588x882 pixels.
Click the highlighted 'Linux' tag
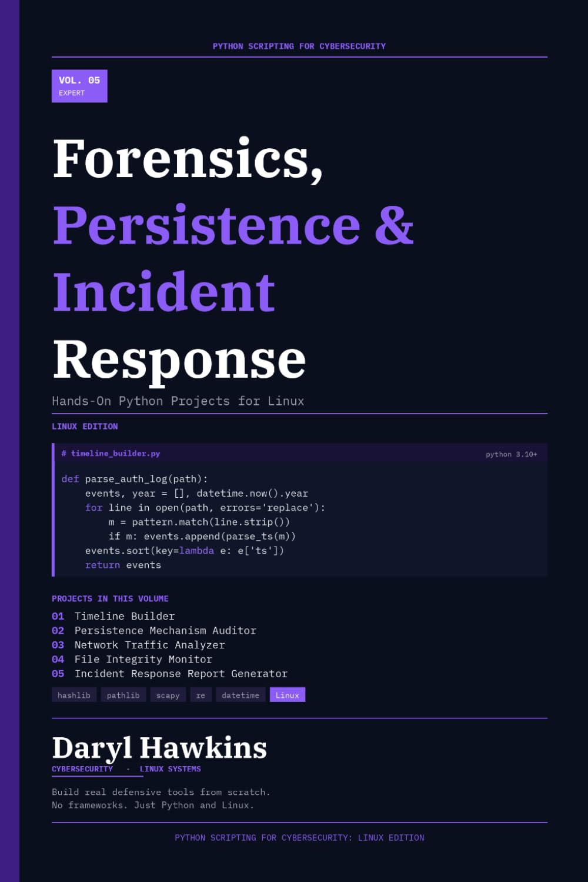[288, 695]
